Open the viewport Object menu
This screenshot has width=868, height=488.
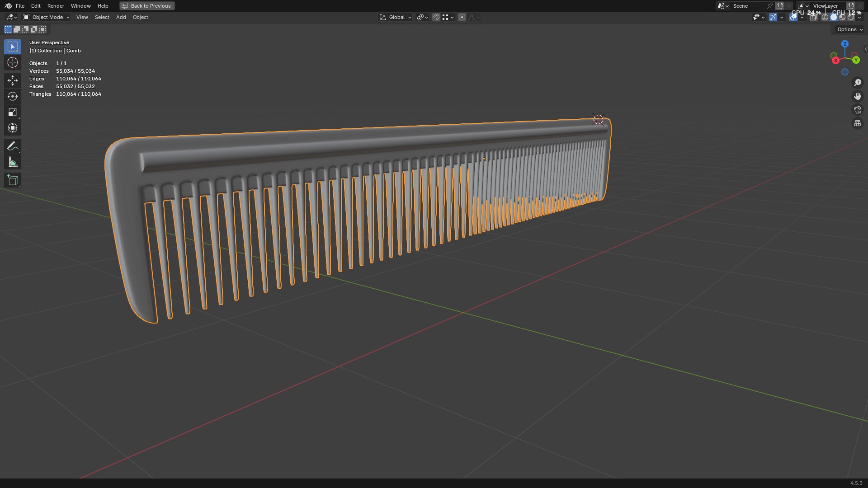(x=140, y=17)
